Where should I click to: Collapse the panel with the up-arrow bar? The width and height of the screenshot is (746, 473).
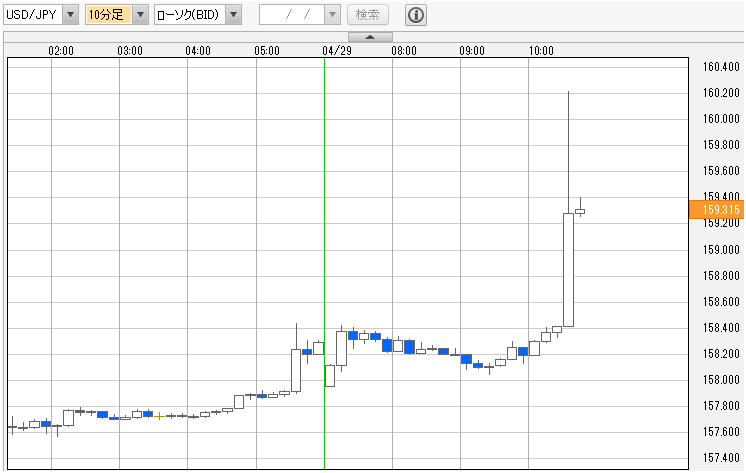[370, 37]
